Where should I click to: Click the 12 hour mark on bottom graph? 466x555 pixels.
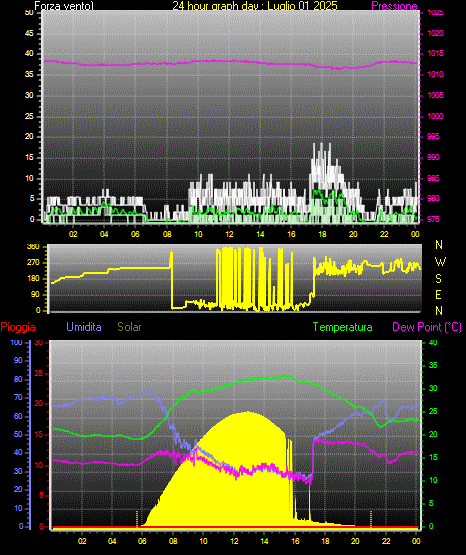(x=234, y=541)
